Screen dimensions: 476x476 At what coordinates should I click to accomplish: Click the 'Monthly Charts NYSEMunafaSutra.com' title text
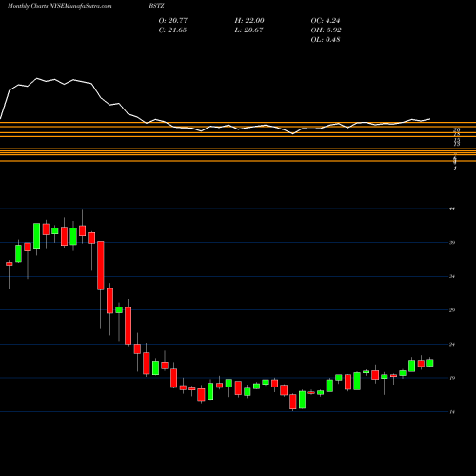(x=59, y=6)
